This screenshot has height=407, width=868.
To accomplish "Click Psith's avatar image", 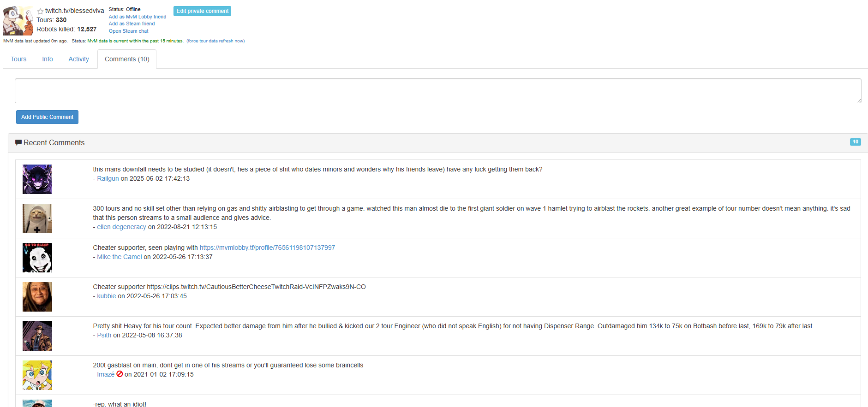I will coord(37,336).
